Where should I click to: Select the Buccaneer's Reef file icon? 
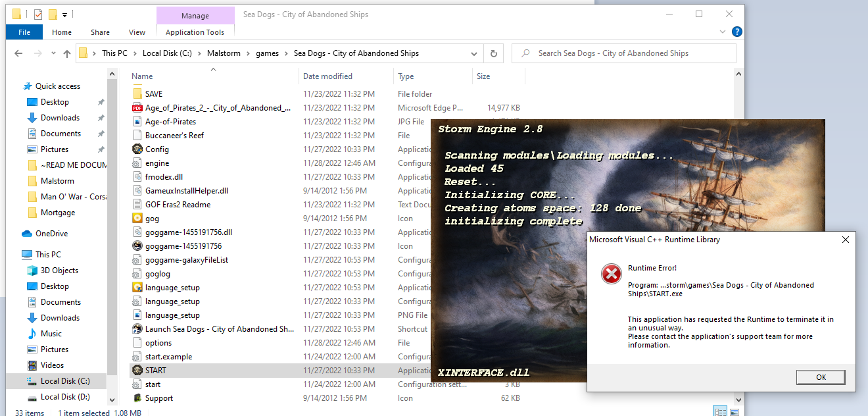tap(137, 136)
